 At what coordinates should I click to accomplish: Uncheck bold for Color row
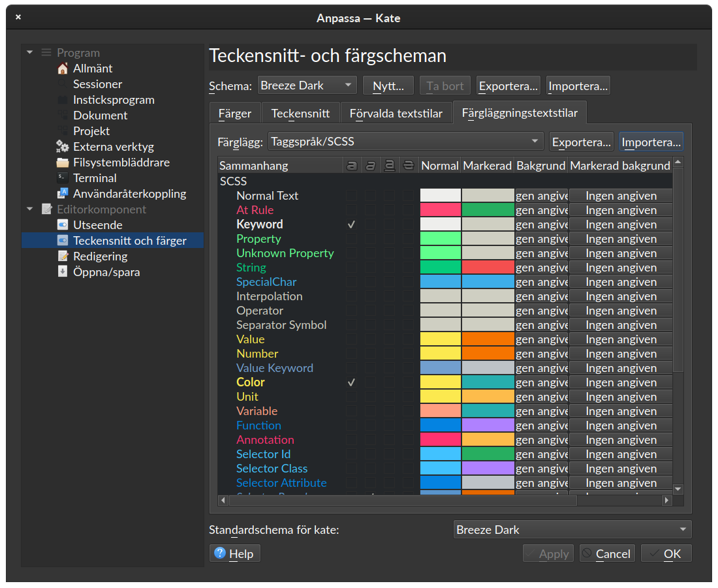[351, 382]
